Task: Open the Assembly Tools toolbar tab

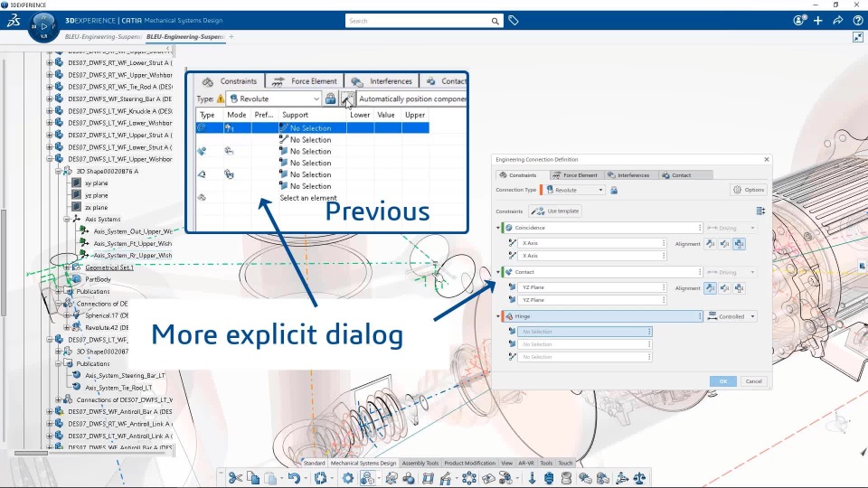Action: (420, 463)
